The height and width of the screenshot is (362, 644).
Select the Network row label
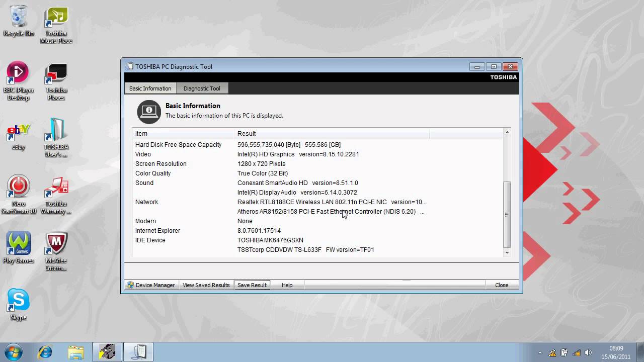coord(146,202)
